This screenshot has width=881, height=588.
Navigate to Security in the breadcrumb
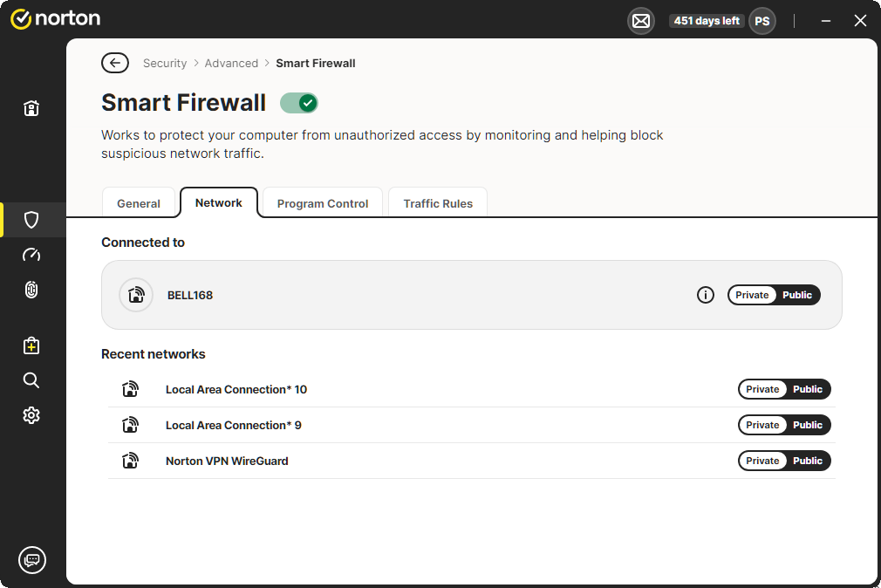point(165,63)
